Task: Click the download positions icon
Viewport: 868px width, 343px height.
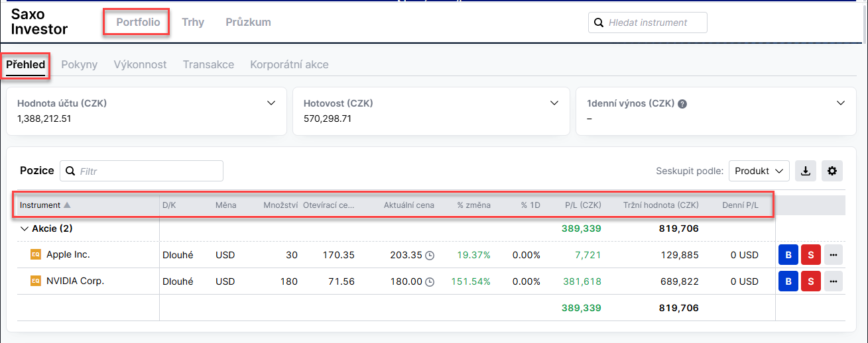Action: (806, 171)
